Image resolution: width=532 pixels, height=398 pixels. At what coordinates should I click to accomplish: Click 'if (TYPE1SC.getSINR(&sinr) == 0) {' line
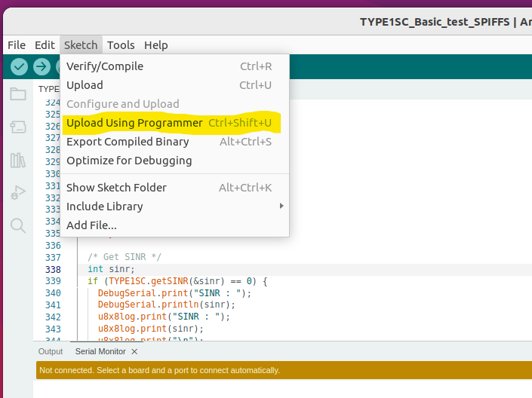[x=177, y=281]
